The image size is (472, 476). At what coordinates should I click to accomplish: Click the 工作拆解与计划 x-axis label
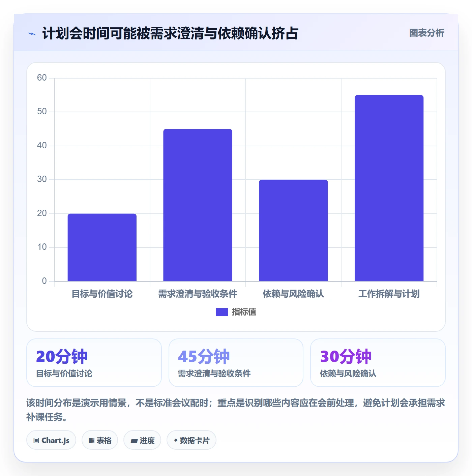[389, 294]
